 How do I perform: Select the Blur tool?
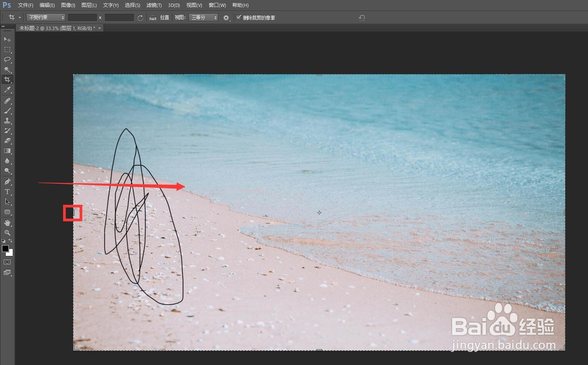(7, 161)
